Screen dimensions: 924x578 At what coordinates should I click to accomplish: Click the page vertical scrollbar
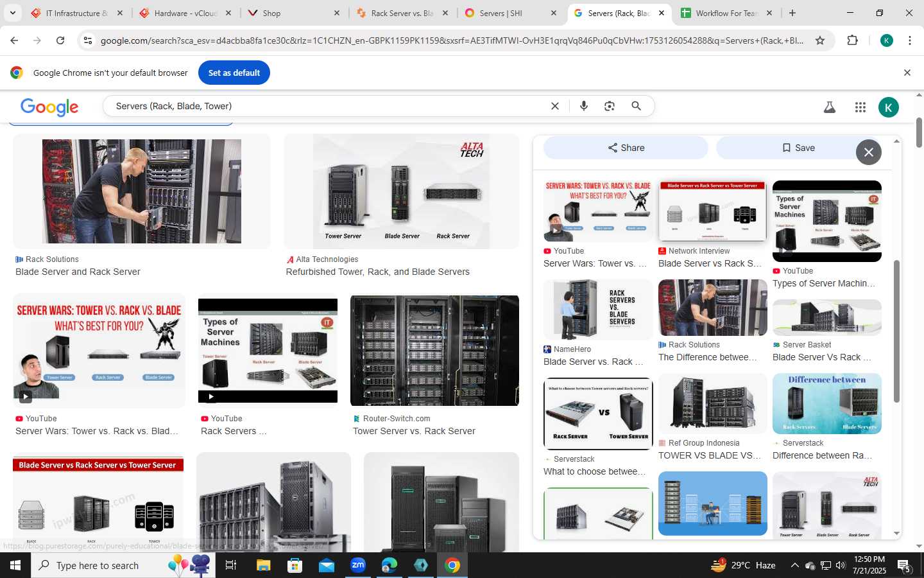[x=919, y=133]
